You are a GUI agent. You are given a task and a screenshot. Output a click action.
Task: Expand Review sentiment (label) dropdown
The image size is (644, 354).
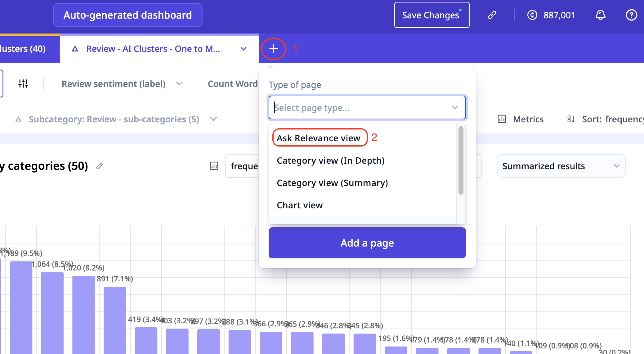coord(179,84)
